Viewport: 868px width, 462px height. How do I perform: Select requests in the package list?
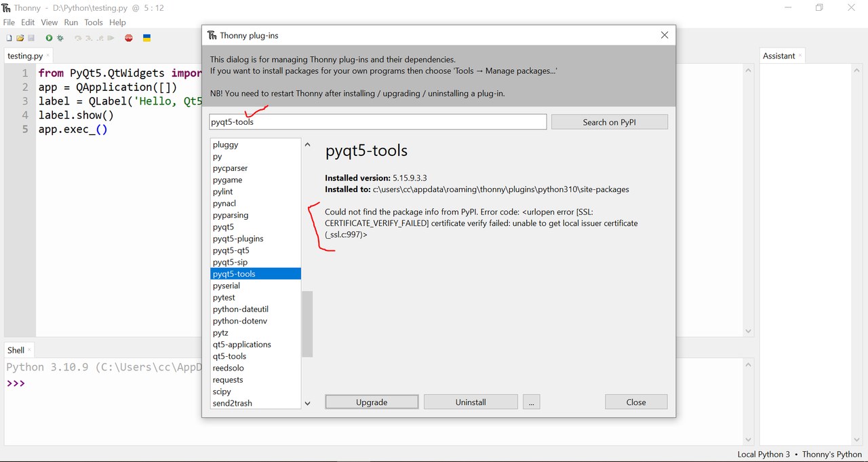tap(256, 380)
